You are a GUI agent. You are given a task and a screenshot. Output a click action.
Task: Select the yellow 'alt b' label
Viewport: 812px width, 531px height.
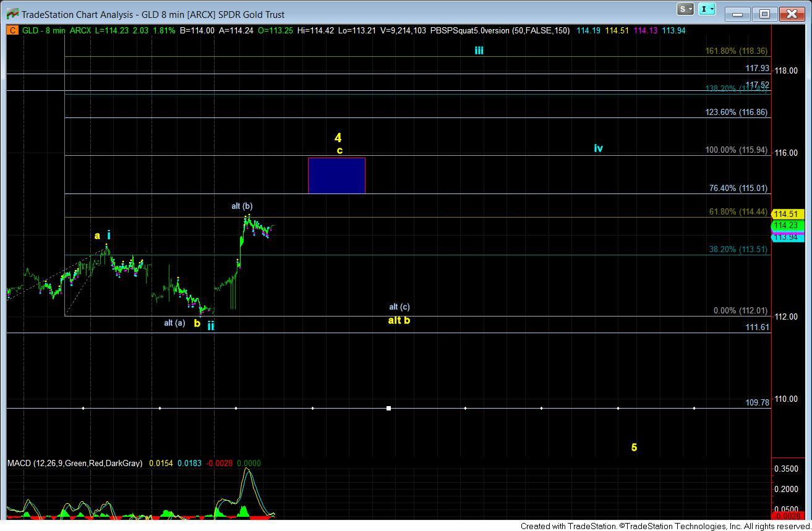(x=399, y=320)
